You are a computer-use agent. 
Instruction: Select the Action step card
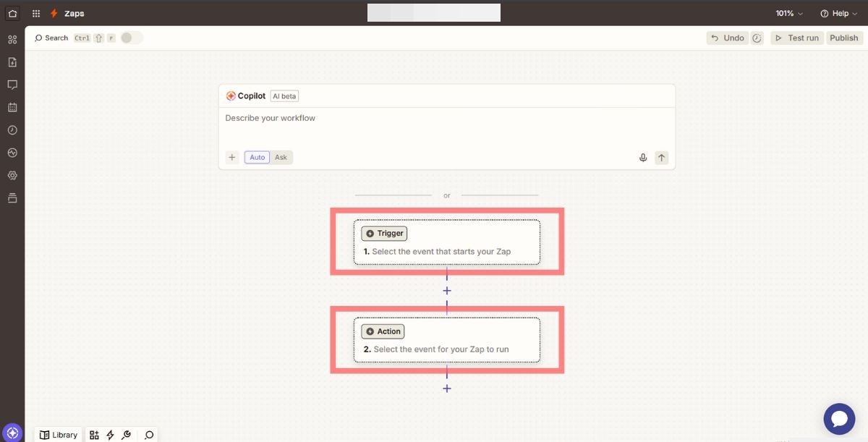pyautogui.click(x=446, y=340)
